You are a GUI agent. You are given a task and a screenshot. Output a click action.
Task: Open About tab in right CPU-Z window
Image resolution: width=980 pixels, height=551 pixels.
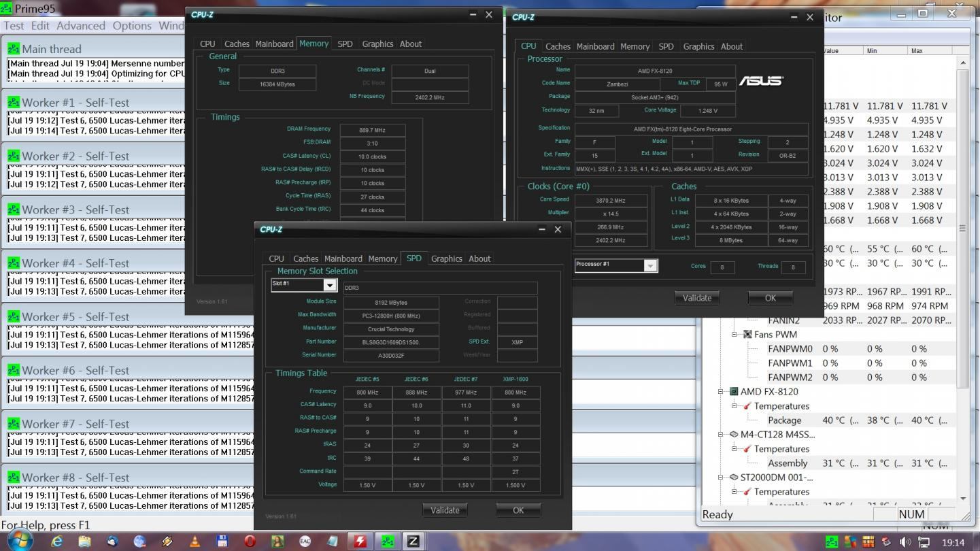click(732, 46)
